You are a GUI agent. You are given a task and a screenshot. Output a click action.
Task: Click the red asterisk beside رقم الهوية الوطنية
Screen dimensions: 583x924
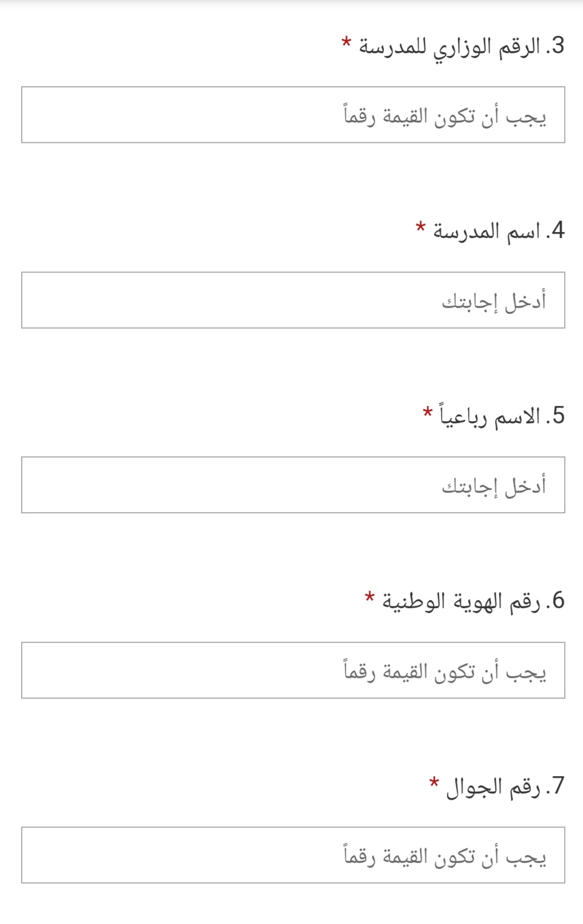click(x=370, y=597)
